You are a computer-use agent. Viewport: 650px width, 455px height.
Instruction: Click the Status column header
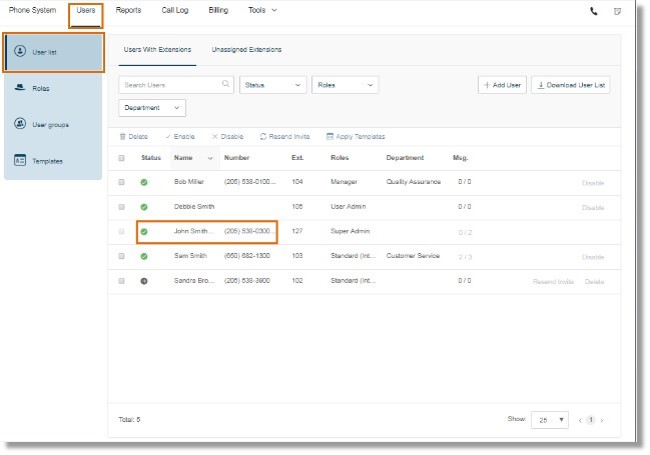(x=151, y=158)
